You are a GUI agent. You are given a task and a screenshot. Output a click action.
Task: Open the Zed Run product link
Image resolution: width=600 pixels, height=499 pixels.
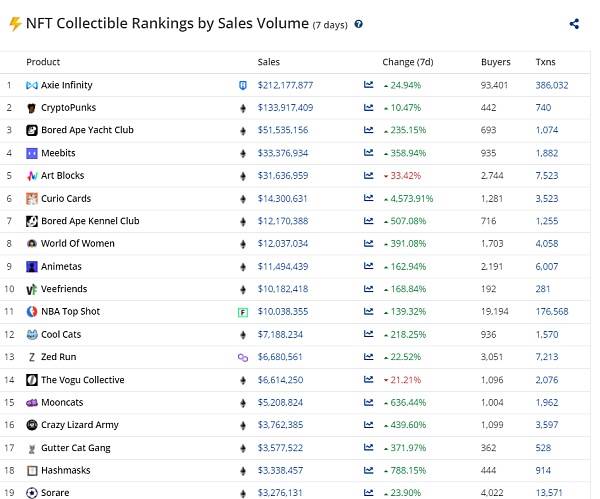coord(59,357)
